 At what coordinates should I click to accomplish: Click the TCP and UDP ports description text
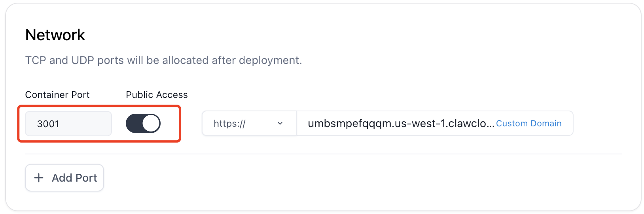tap(163, 60)
